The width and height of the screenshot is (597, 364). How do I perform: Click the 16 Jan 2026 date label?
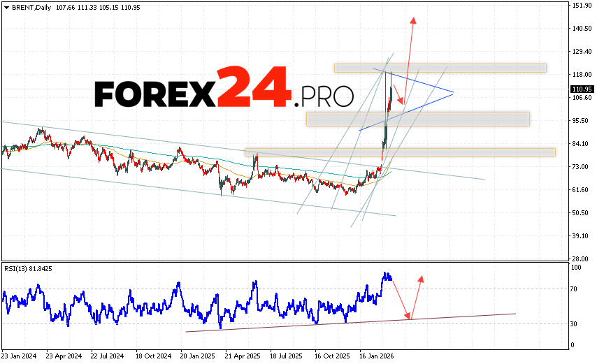pos(375,355)
